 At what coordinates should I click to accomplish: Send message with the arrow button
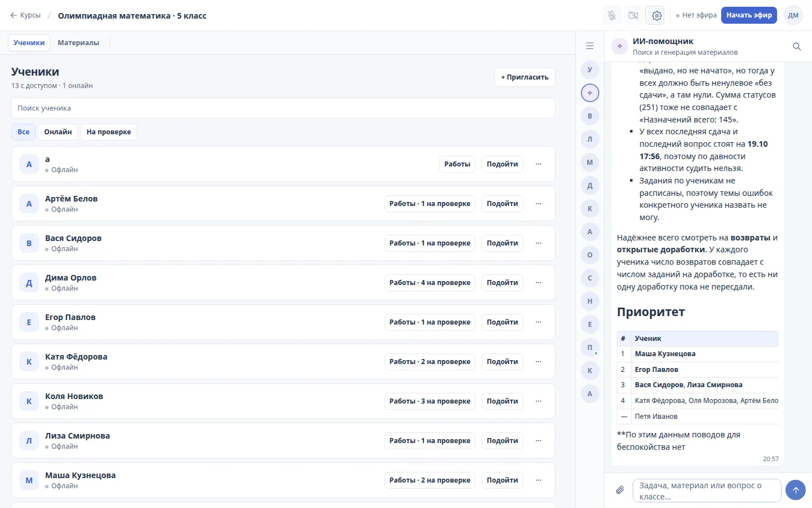[796, 490]
